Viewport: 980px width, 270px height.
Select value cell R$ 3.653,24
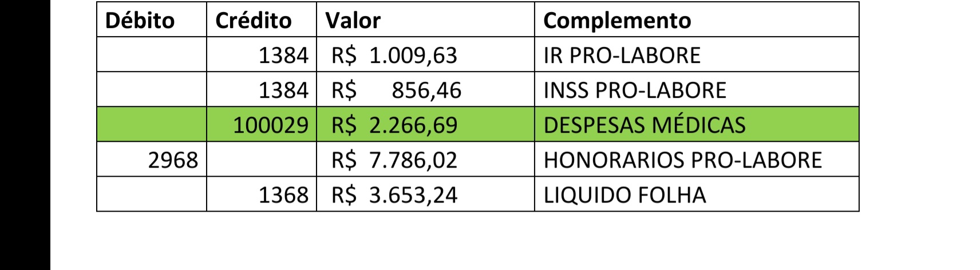click(425, 194)
